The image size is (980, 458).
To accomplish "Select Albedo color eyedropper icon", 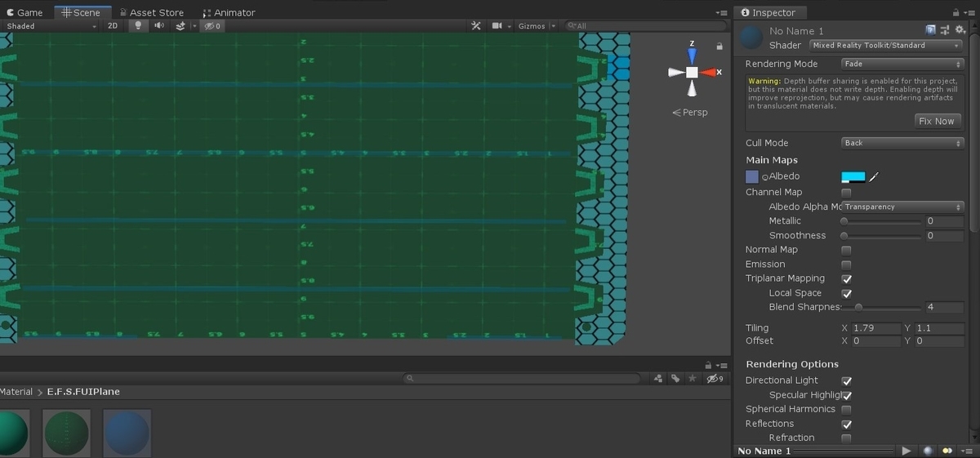I will click(873, 176).
